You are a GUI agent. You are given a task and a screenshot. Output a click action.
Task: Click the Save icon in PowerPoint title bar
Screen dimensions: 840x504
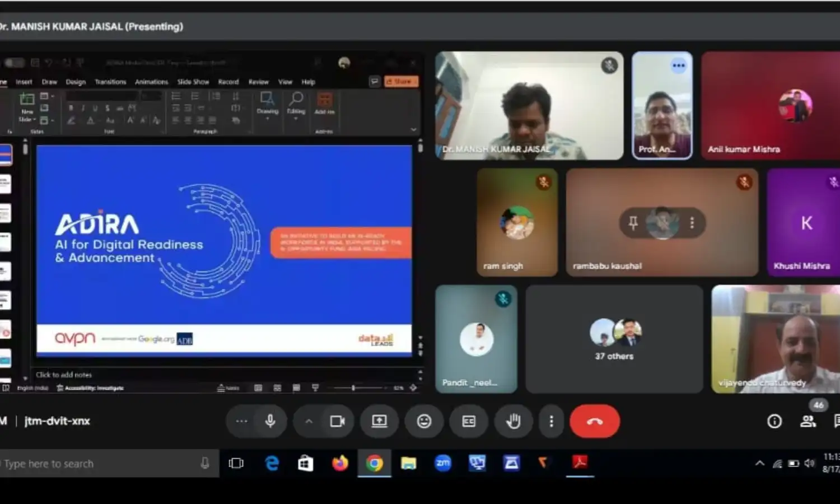click(35, 63)
